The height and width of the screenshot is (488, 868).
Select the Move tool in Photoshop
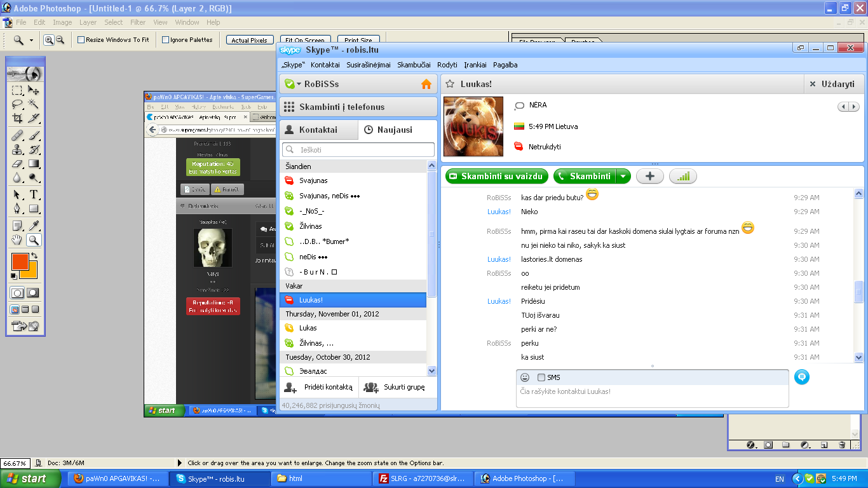point(34,90)
